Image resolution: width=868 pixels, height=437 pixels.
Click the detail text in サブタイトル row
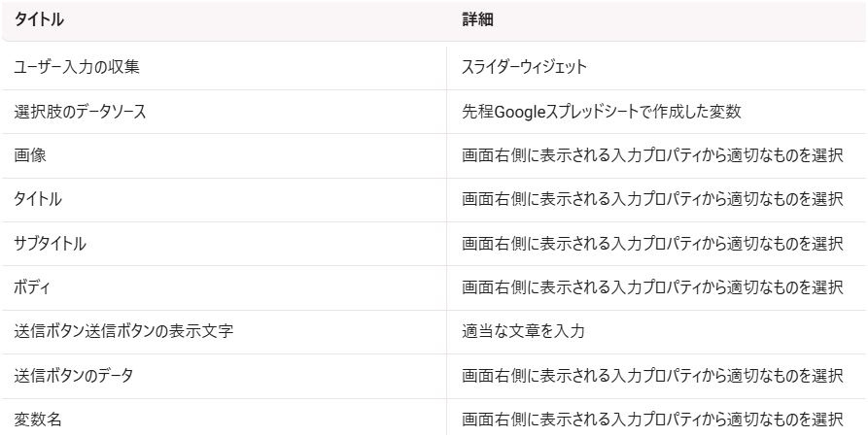coord(652,244)
